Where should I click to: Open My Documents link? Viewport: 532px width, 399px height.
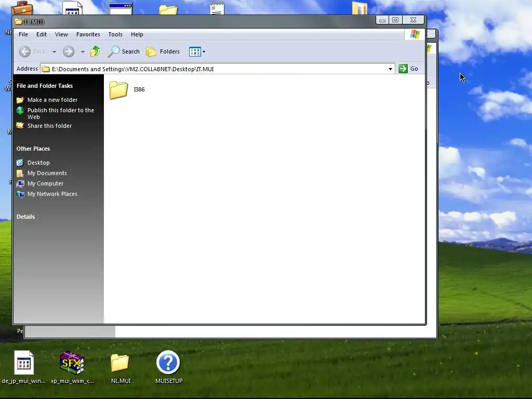[47, 173]
